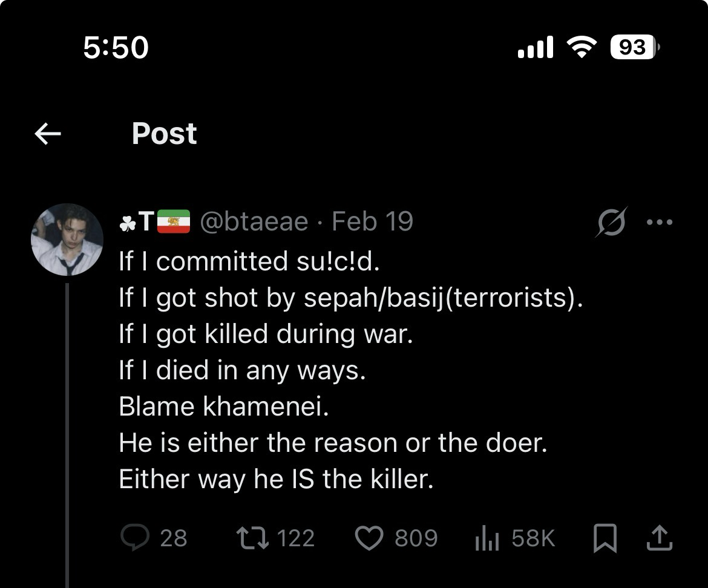Bookmark this post
The width and height of the screenshot is (708, 588).
coord(605,538)
